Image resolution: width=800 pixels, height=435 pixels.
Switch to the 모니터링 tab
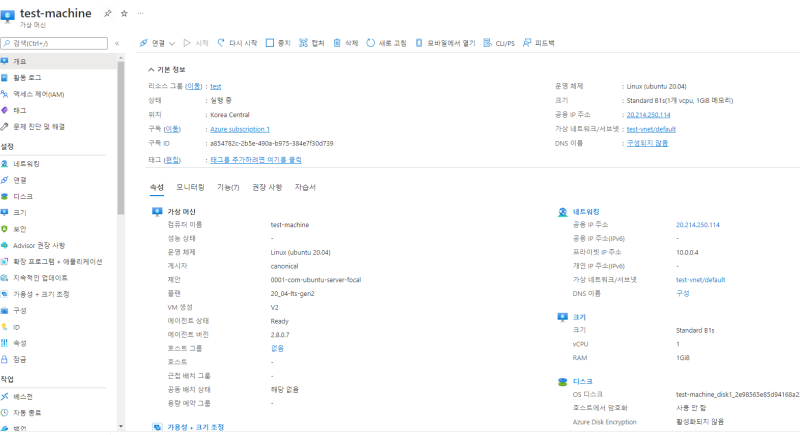(190, 188)
